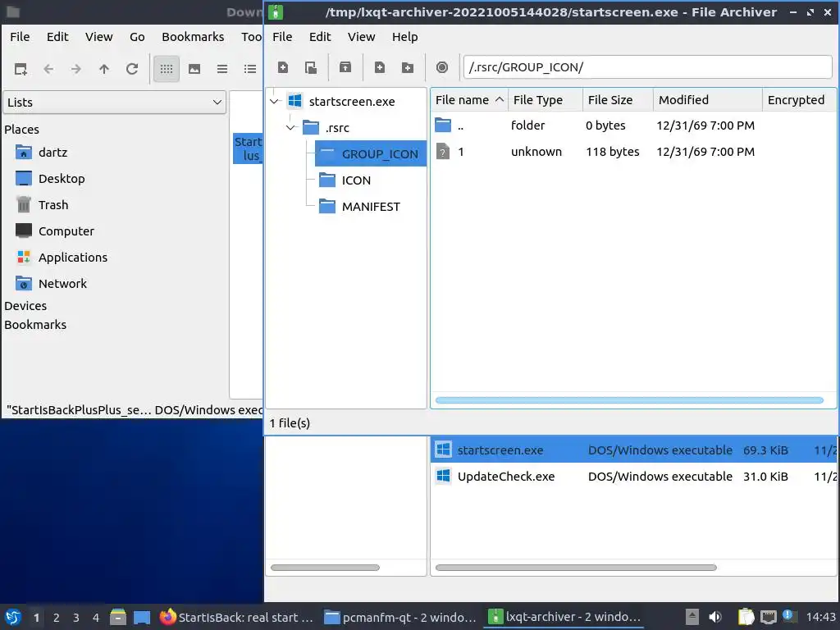Open Go menu in file manager

(x=137, y=37)
